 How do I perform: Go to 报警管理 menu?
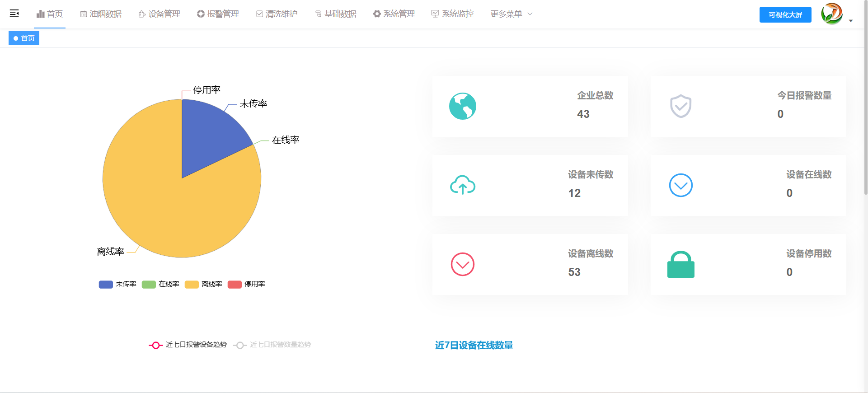click(218, 14)
